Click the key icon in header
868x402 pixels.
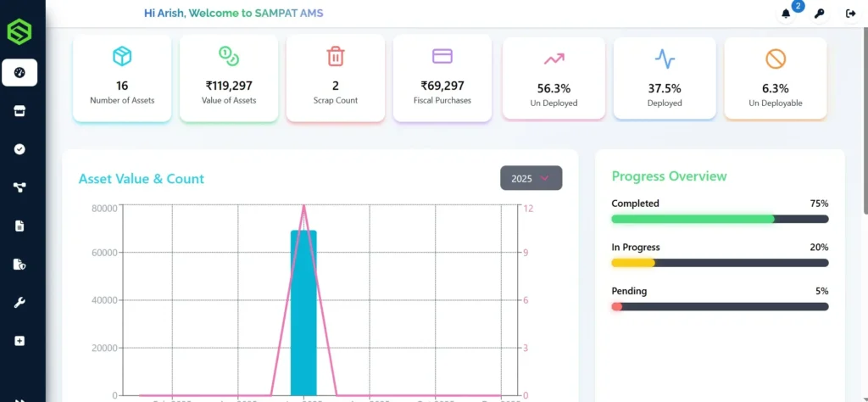click(x=819, y=14)
